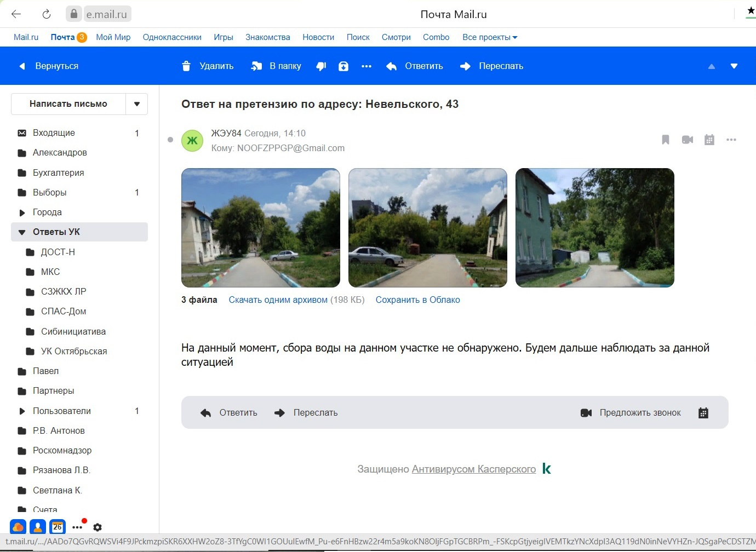
Task: Open Cloud icon in bottom-left bar
Action: [x=18, y=527]
